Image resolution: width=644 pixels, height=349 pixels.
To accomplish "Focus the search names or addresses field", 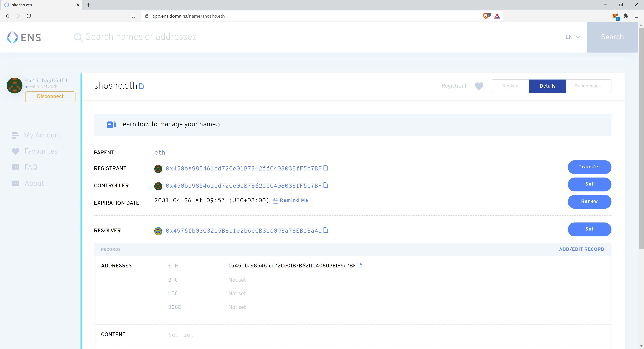I will tap(317, 37).
